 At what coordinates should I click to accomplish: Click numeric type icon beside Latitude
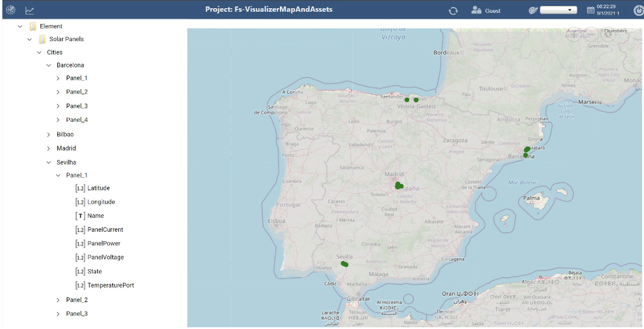tap(80, 188)
